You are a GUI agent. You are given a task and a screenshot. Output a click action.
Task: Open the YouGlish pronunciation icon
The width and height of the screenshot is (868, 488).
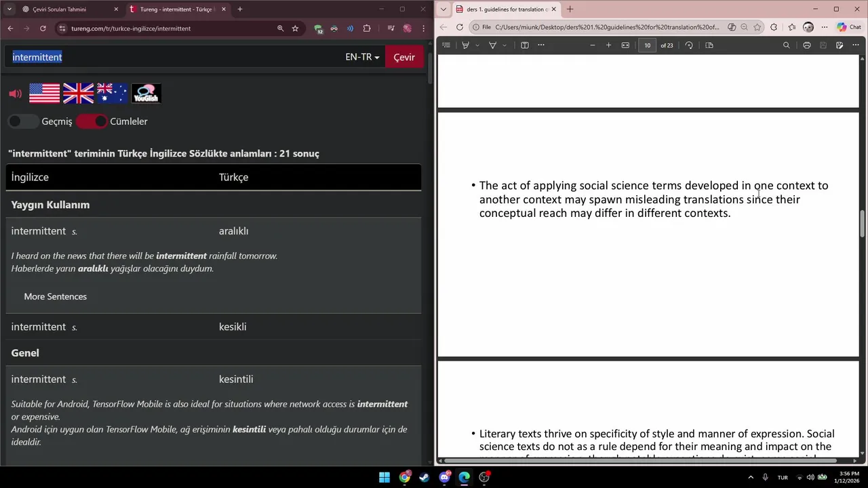[146, 94]
